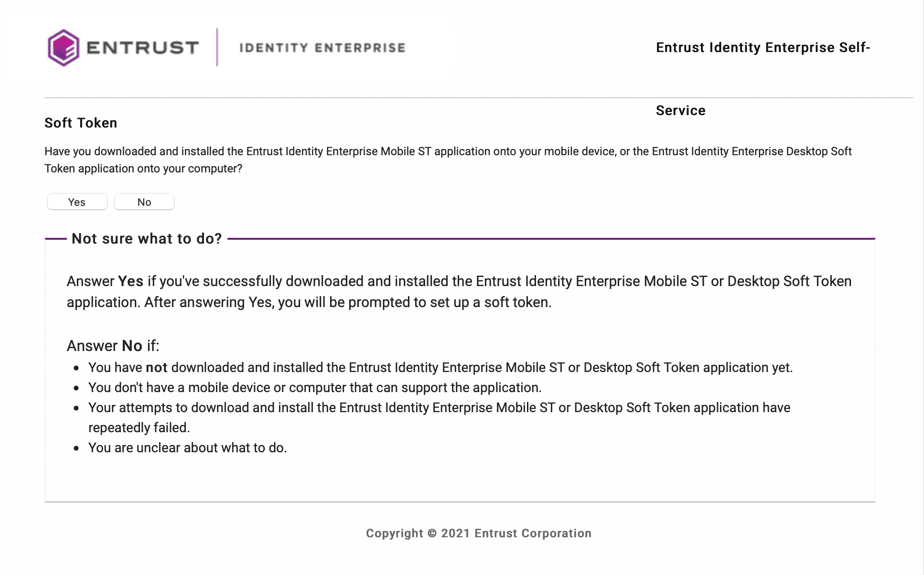This screenshot has height=575, width=924.
Task: Click the 'prompted to set up a soft token' sentence
Action: tap(347, 302)
